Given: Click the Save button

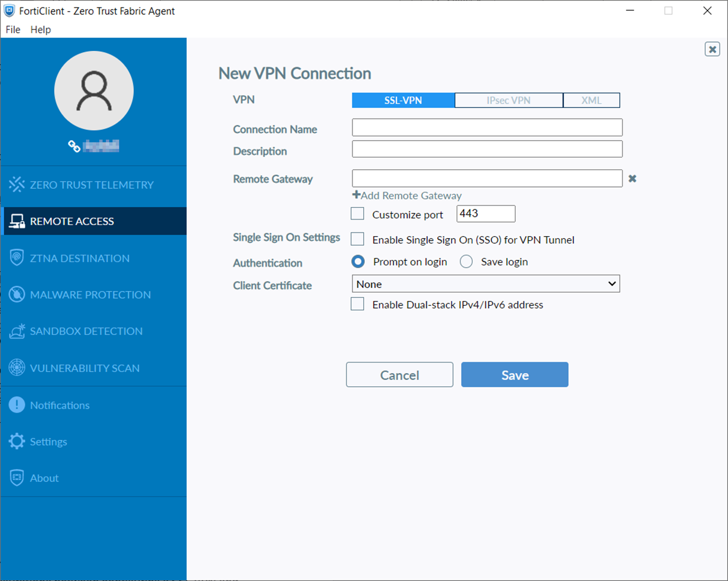Looking at the screenshot, I should tap(514, 375).
